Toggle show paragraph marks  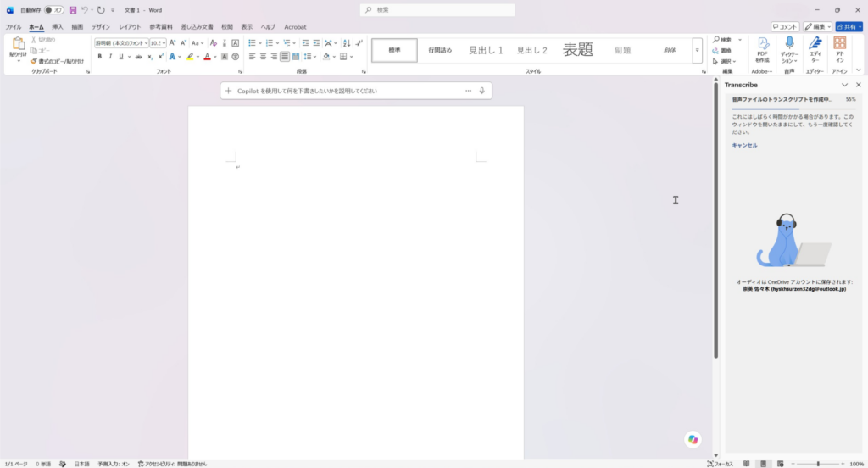pyautogui.click(x=359, y=42)
